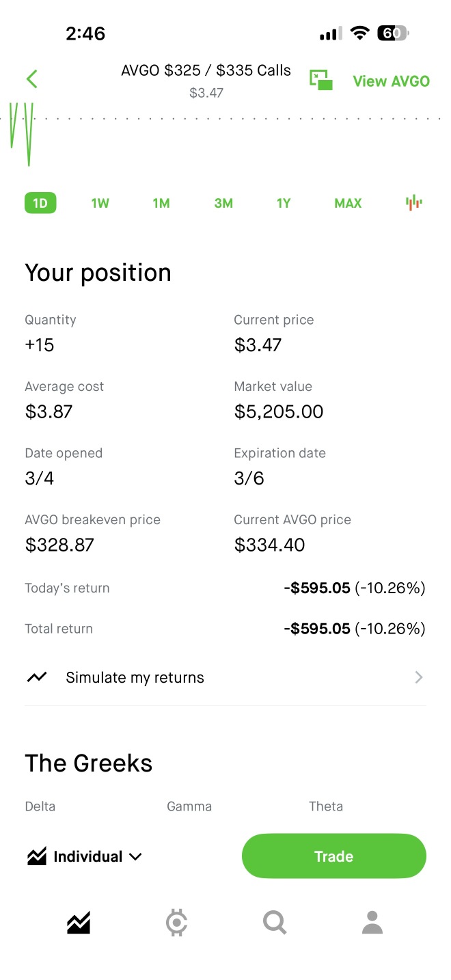Expand the Individual account dropdown

(85, 856)
